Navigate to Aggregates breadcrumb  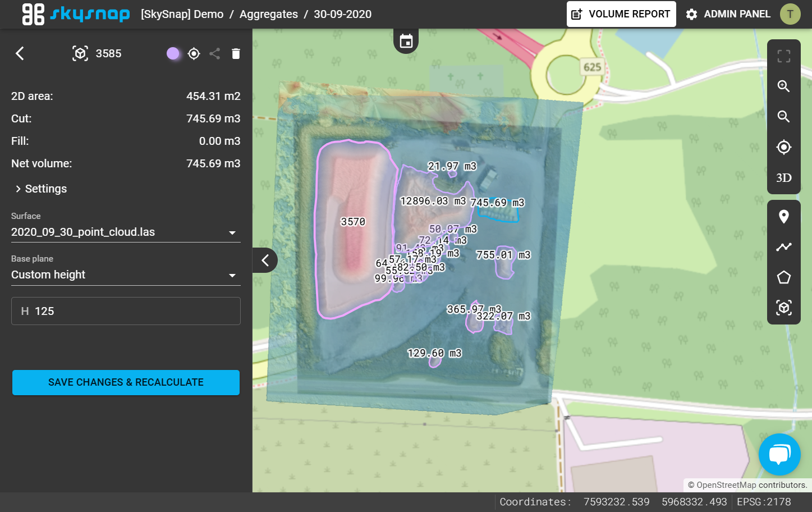tap(269, 14)
